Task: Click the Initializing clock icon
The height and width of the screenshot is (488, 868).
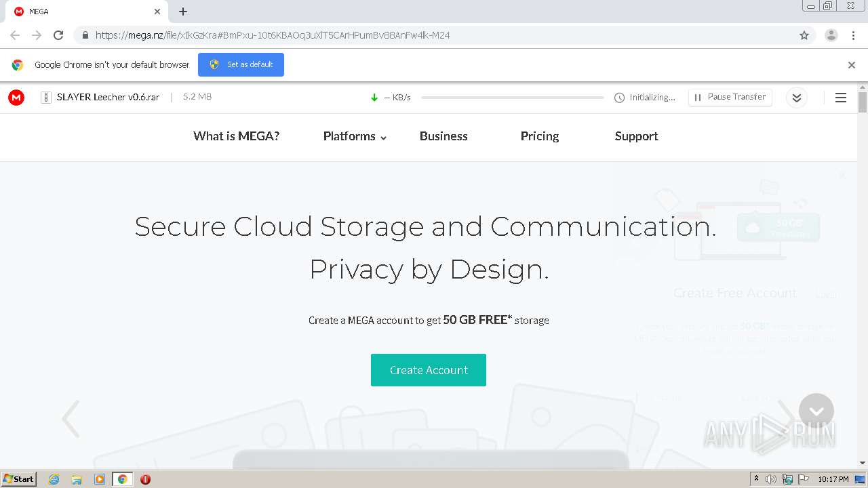Action: (619, 98)
